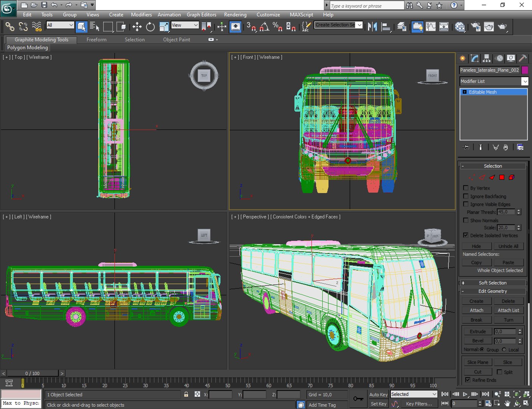
Task: Click the object name field Paneles_laterales_Plane_002
Action: tap(490, 70)
